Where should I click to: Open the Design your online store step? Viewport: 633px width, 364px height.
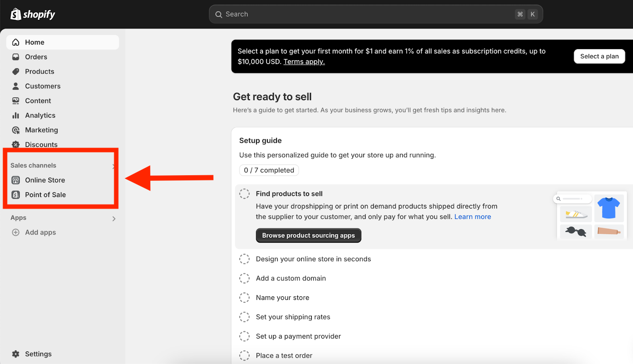pyautogui.click(x=313, y=259)
